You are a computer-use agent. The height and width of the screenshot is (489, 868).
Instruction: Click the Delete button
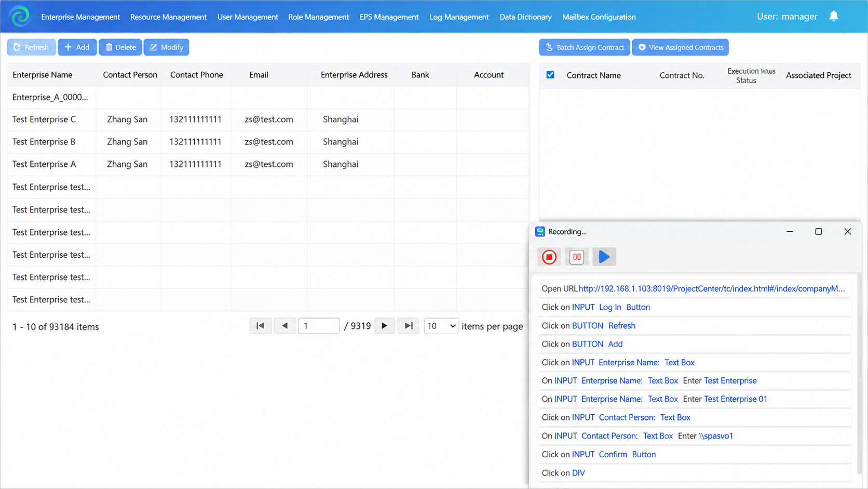120,47
